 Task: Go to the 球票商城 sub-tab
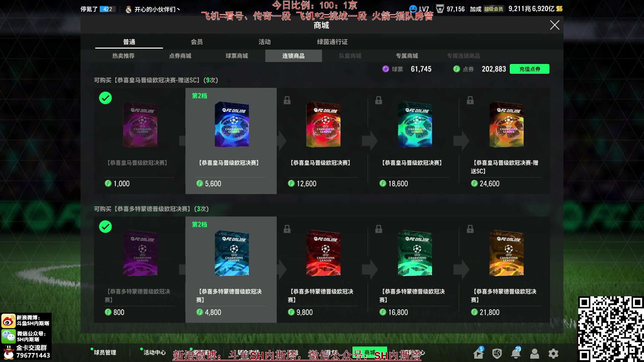click(x=237, y=56)
